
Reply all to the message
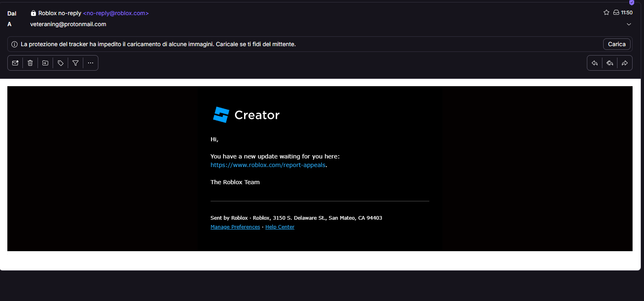click(610, 63)
